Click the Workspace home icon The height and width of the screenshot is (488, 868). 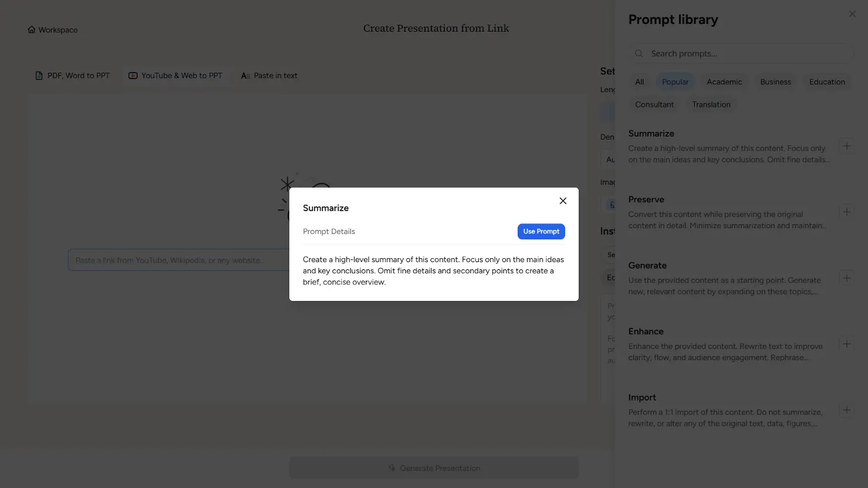(x=32, y=30)
